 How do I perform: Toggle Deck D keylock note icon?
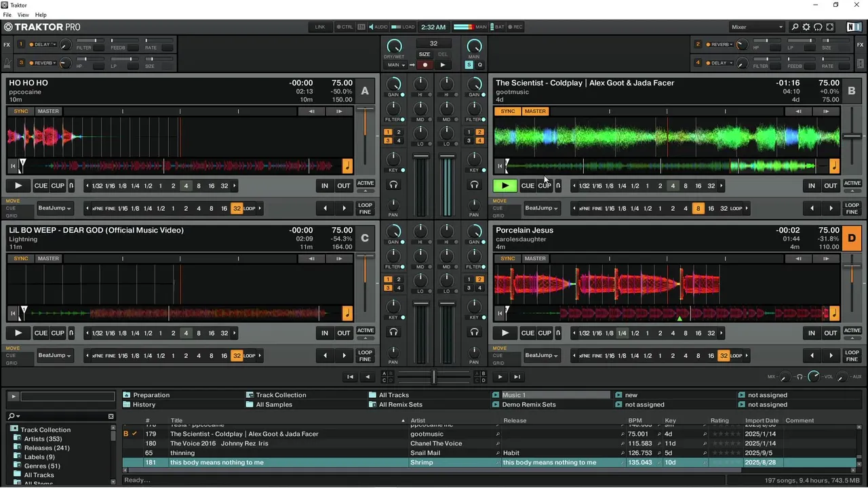tap(834, 312)
